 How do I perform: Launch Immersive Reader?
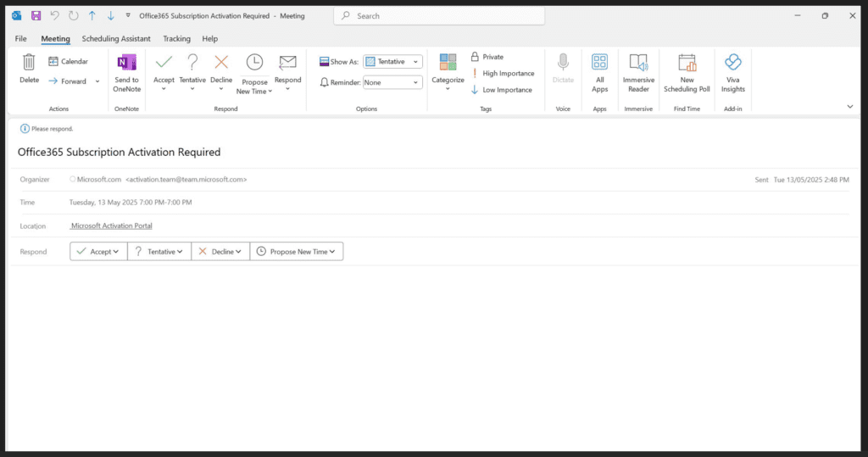[638, 73]
